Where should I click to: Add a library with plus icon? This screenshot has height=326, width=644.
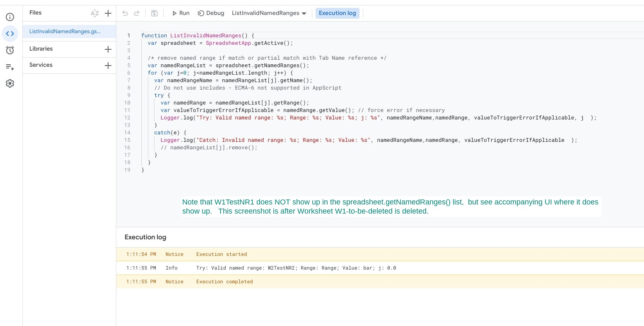click(108, 49)
